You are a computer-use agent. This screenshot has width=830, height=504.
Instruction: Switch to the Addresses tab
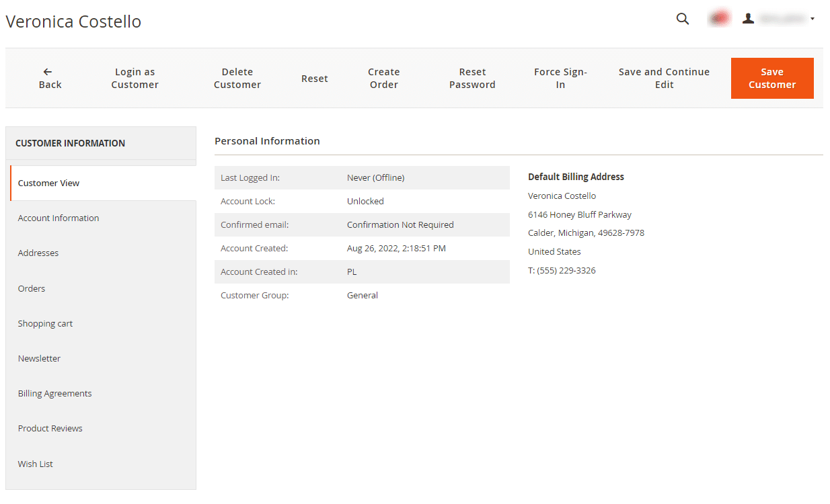pos(38,253)
